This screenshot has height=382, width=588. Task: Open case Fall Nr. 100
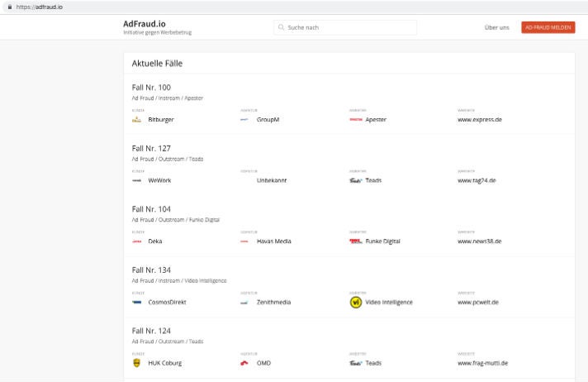[151, 88]
